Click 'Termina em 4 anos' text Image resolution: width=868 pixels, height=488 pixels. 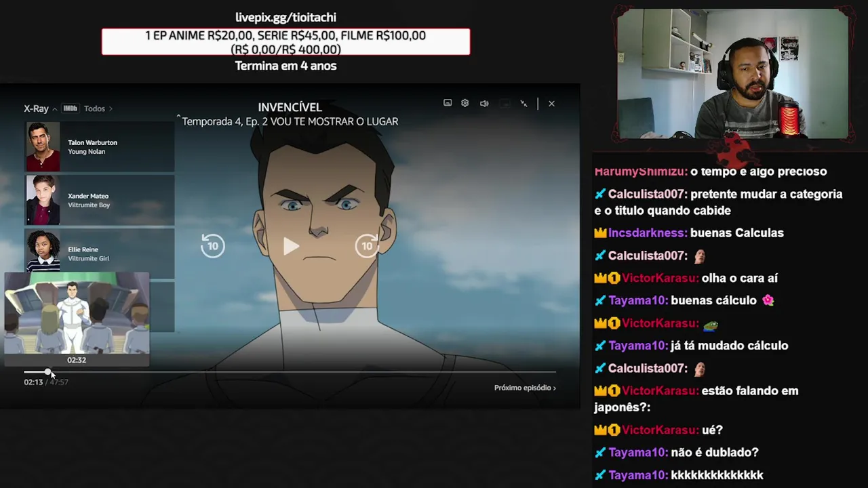(x=285, y=66)
